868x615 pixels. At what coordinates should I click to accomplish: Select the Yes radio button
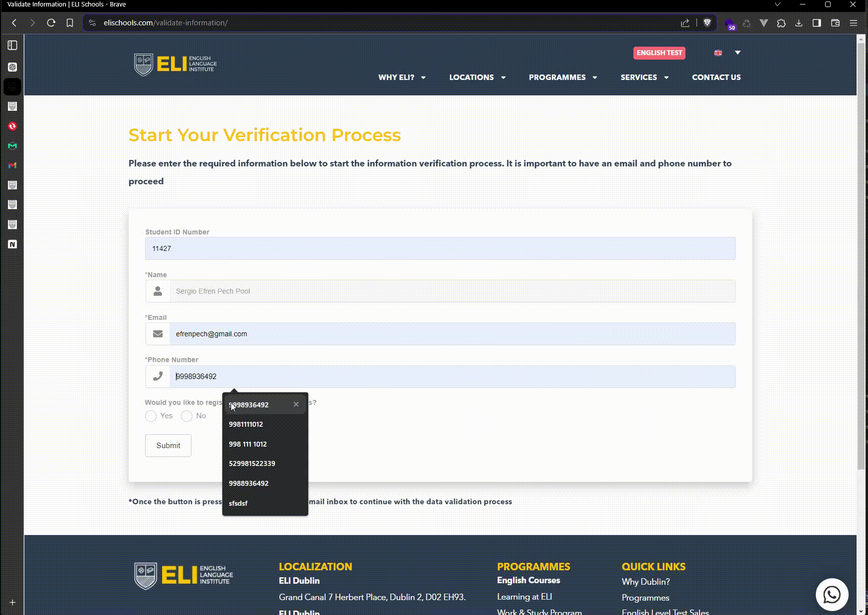coord(151,416)
